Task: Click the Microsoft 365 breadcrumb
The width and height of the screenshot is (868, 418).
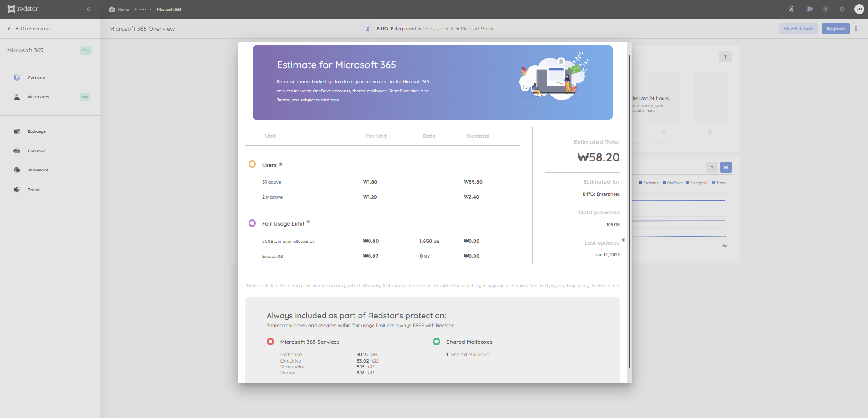Action: [x=169, y=10]
